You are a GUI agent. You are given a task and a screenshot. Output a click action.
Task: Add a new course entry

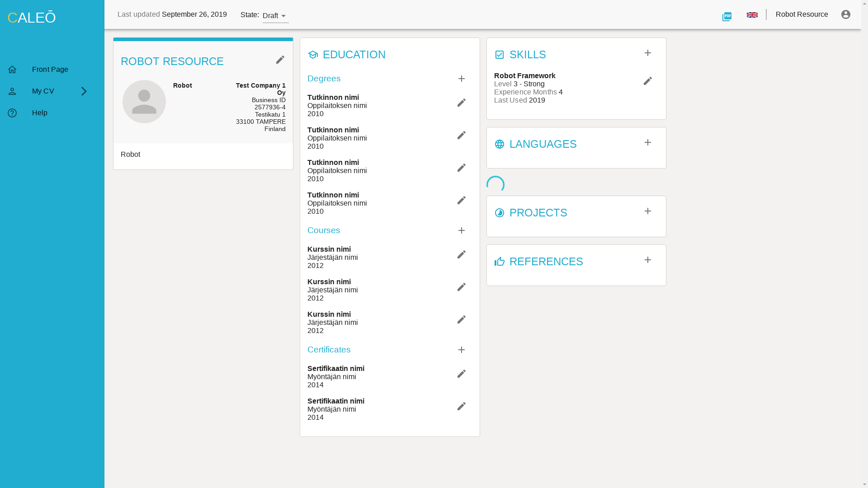coord(461,230)
